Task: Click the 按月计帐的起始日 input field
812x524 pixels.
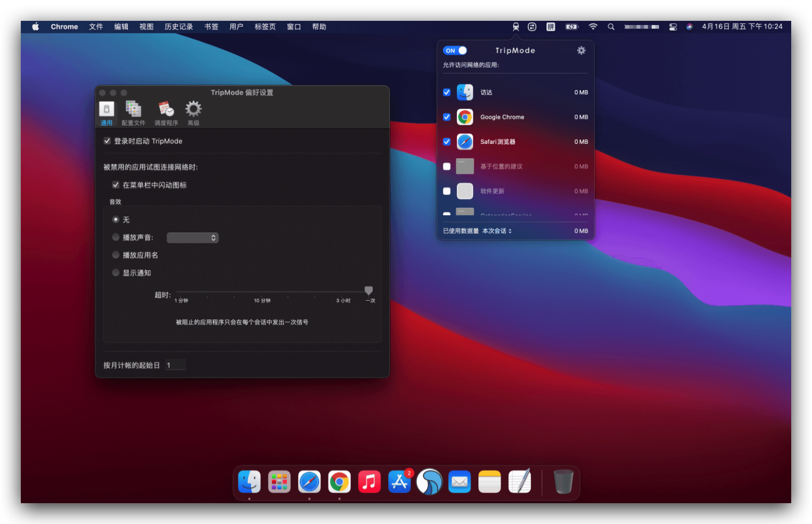Action: coord(175,365)
